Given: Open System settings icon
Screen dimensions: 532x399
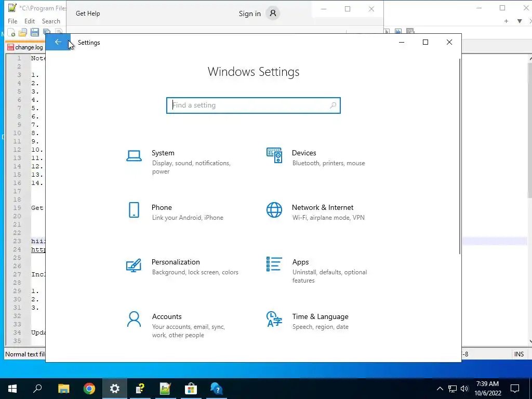Looking at the screenshot, I should tap(134, 156).
